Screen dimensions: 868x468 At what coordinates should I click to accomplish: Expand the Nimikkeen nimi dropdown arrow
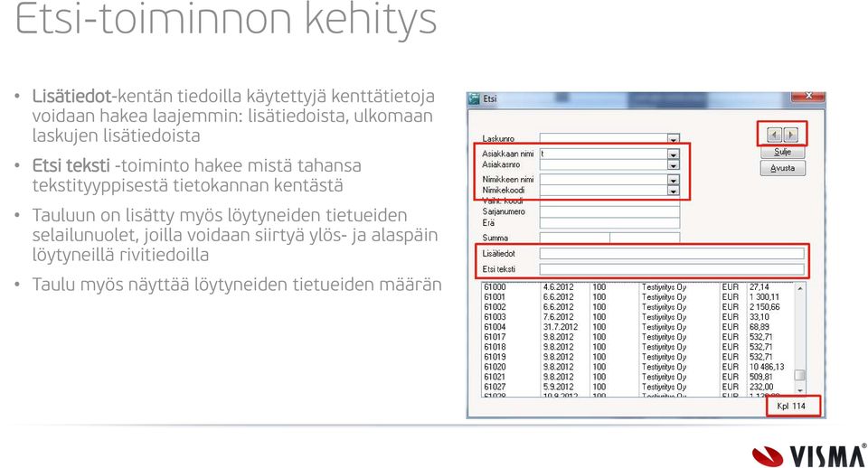tap(673, 180)
